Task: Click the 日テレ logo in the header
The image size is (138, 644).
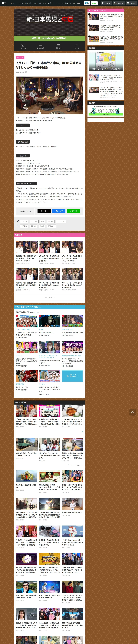Action: (x=5, y=3)
